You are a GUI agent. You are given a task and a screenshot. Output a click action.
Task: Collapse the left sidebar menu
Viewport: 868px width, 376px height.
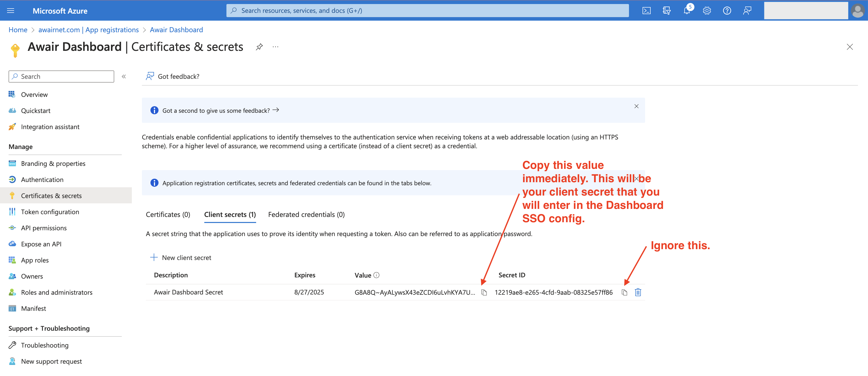coord(124,77)
